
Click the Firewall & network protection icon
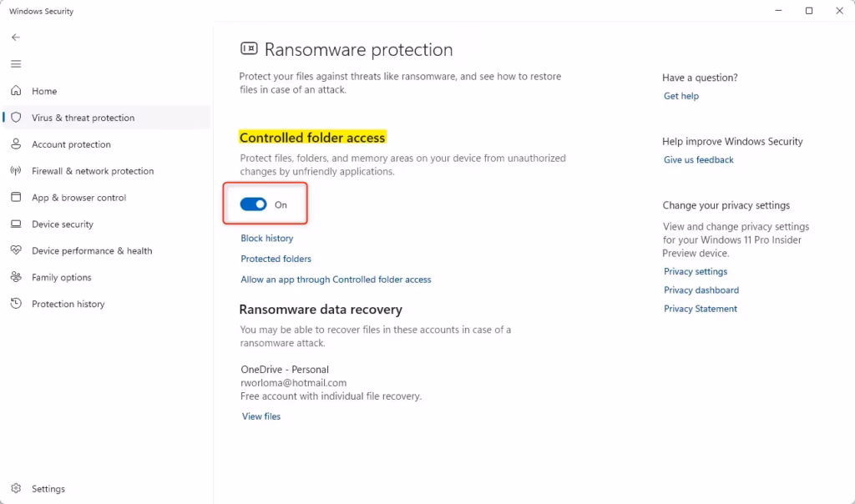coord(16,171)
